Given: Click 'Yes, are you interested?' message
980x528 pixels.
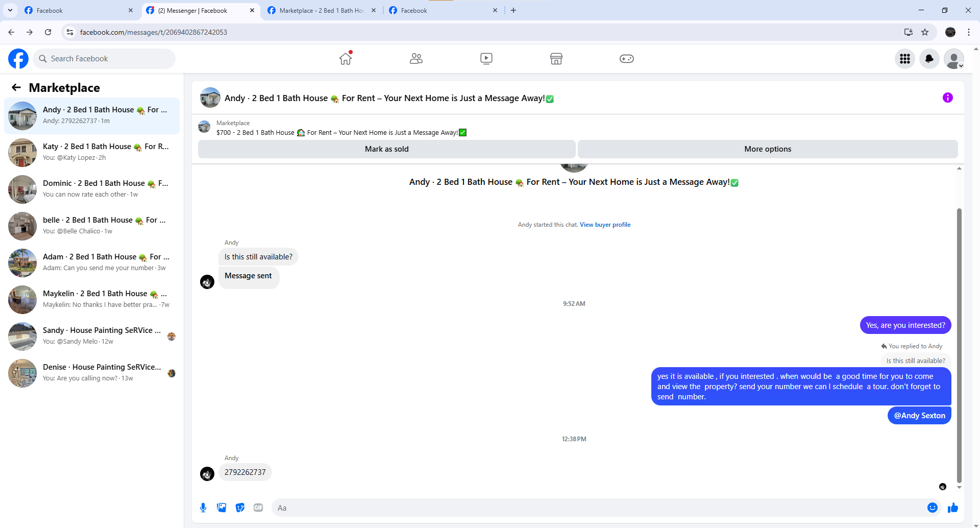Looking at the screenshot, I should 905,325.
